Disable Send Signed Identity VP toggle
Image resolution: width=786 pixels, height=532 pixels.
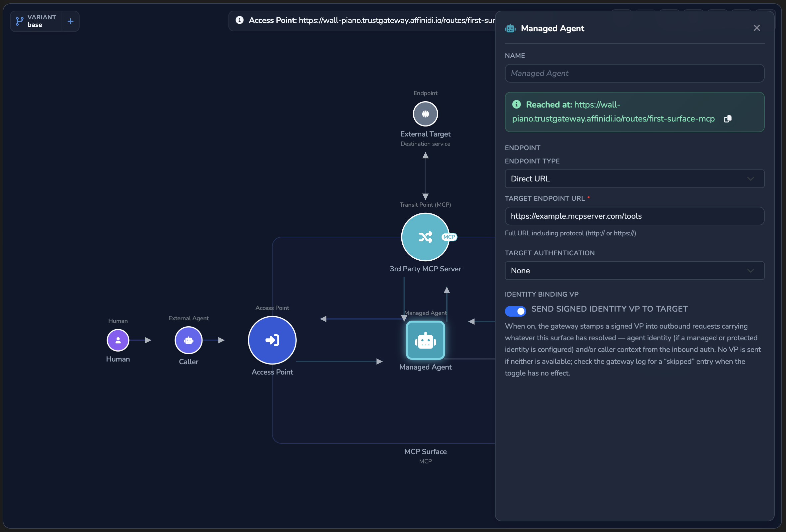click(x=515, y=311)
